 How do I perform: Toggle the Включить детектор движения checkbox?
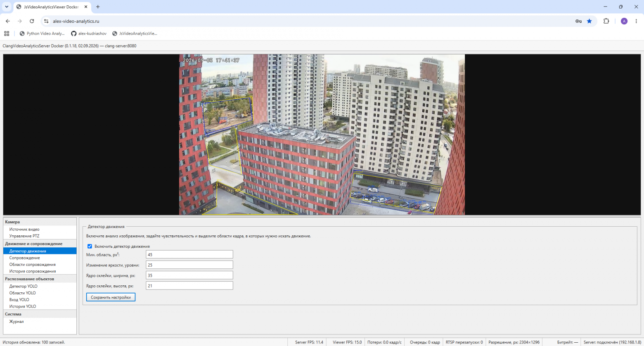click(x=90, y=246)
